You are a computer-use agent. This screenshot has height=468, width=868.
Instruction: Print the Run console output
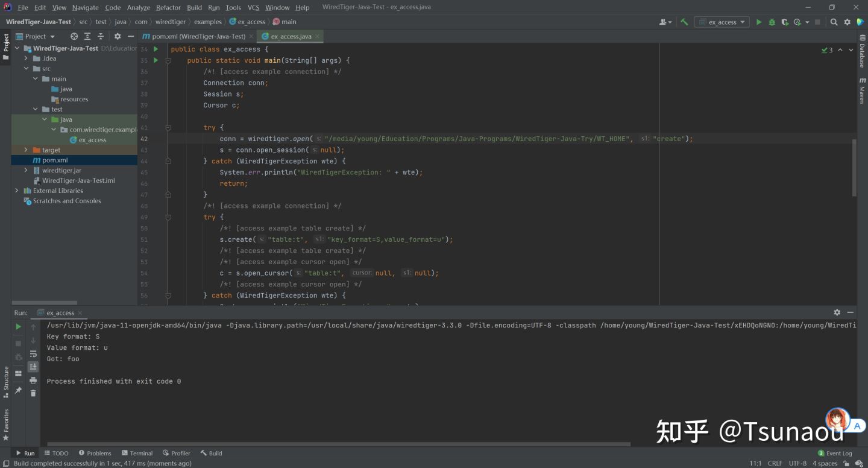click(33, 380)
